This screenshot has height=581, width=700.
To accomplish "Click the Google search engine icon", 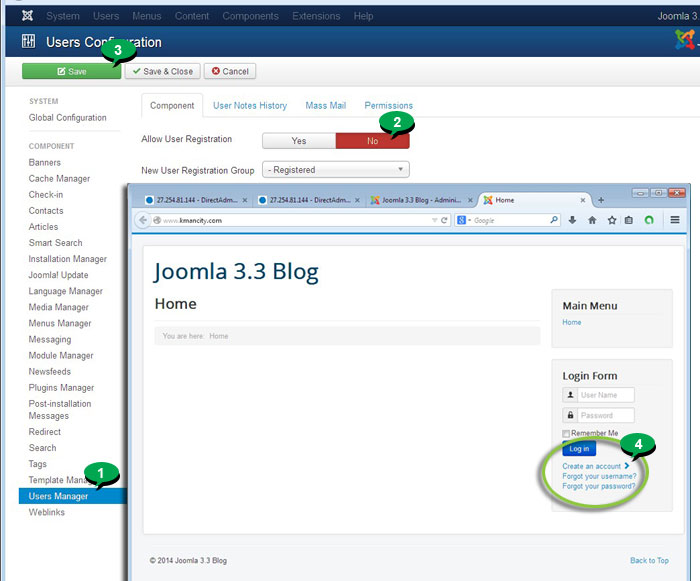I will [x=462, y=220].
